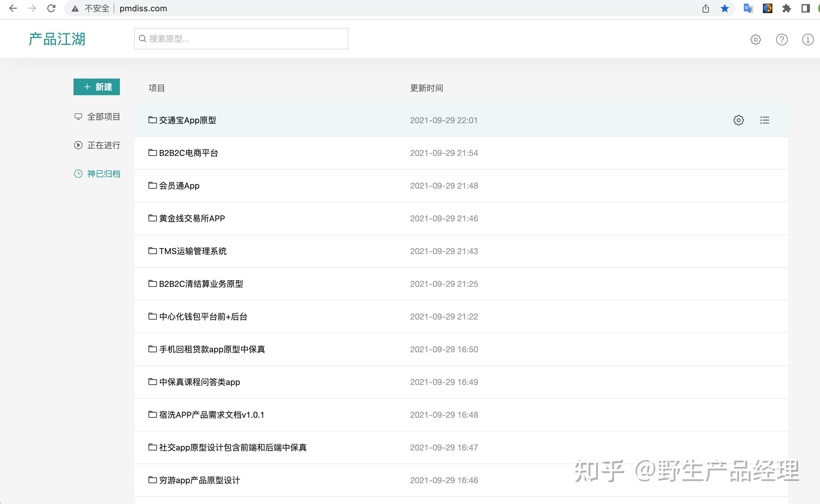Image resolution: width=820 pixels, height=504 pixels.
Task: Open B2B2C电商平台 project
Action: click(x=188, y=153)
